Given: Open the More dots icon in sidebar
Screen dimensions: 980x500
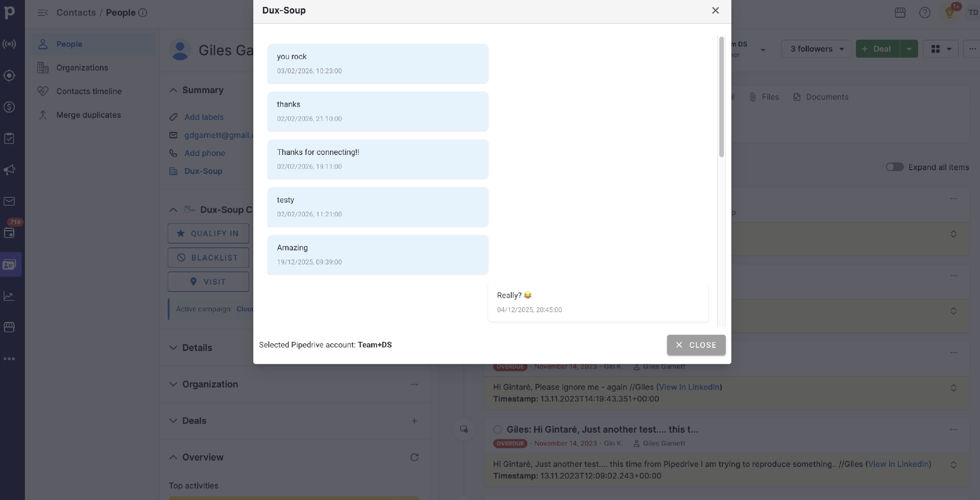Looking at the screenshot, I should click(9, 358).
